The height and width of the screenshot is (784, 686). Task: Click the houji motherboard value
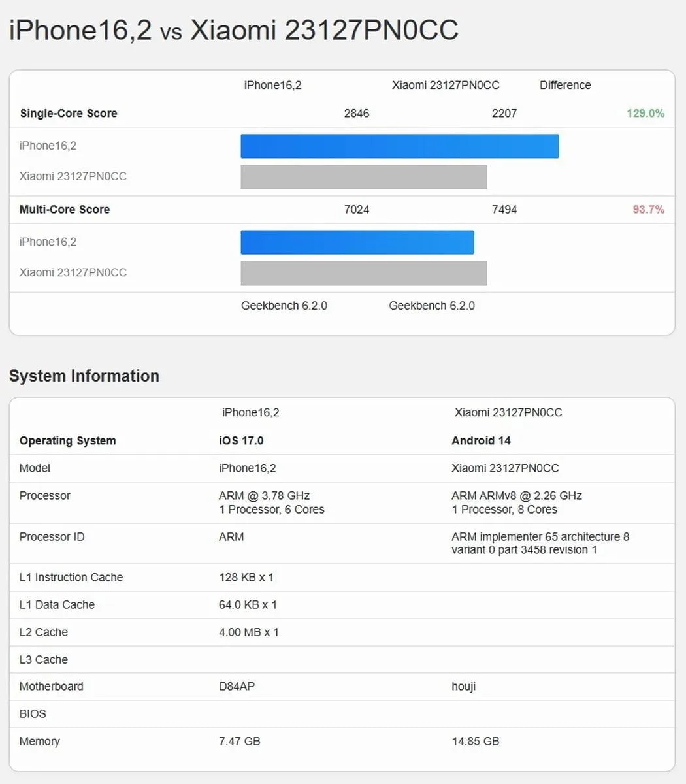click(463, 687)
